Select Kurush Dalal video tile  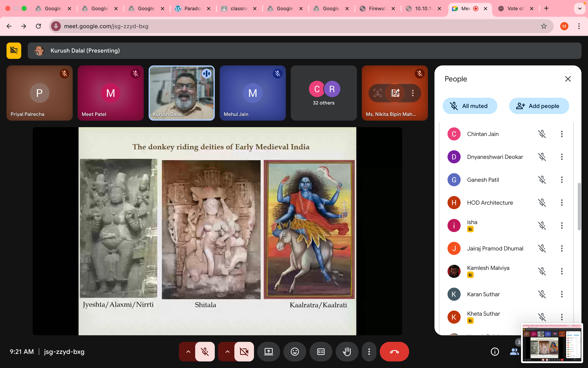pyautogui.click(x=182, y=93)
